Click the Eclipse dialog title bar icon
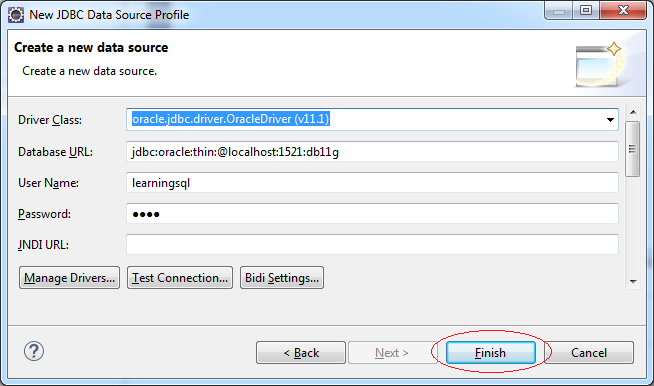 [x=16, y=15]
